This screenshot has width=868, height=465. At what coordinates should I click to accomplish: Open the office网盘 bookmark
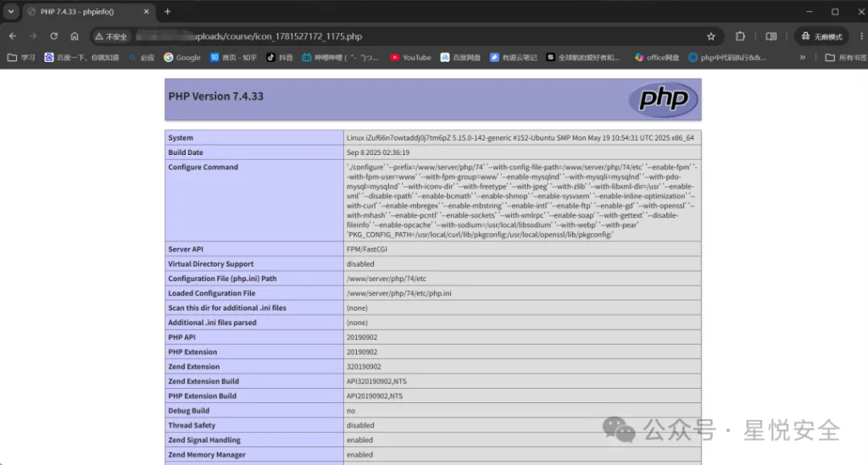657,58
